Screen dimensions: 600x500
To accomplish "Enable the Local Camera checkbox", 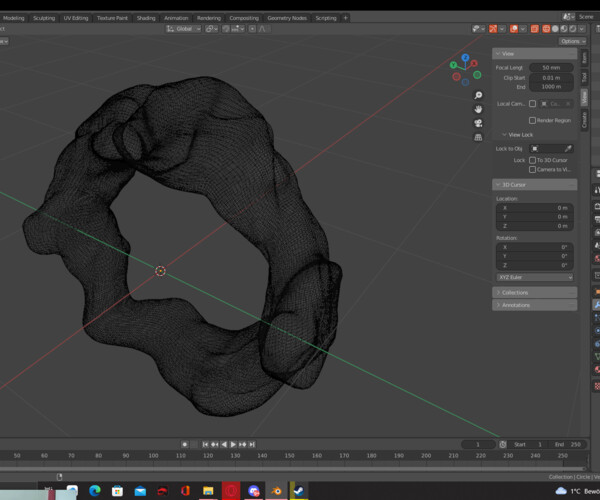I will click(x=532, y=104).
